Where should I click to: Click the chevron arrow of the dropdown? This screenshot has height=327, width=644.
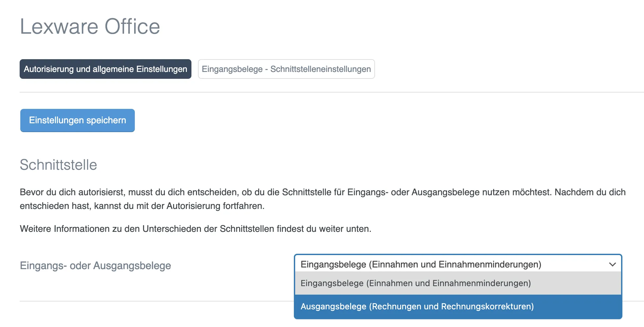612,264
